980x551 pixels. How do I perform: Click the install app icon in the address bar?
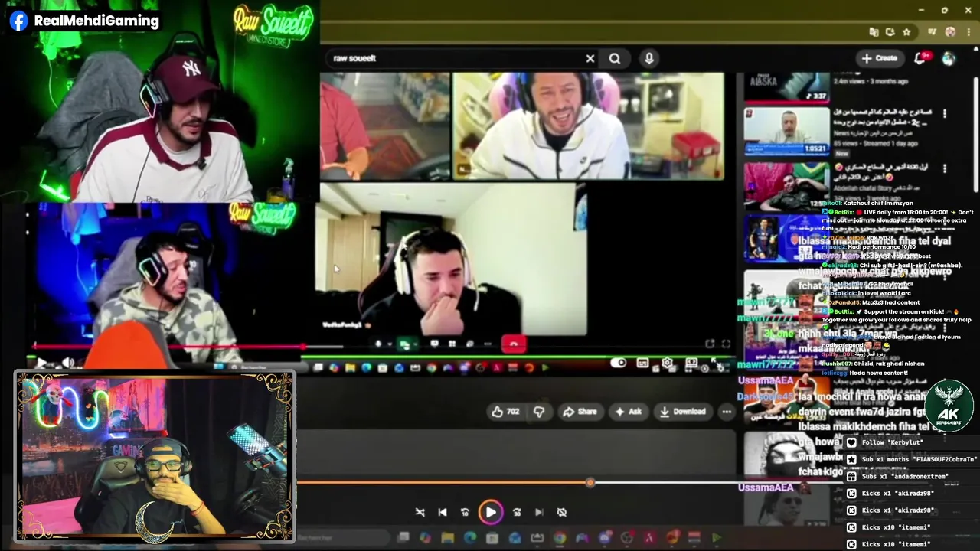[x=890, y=32]
